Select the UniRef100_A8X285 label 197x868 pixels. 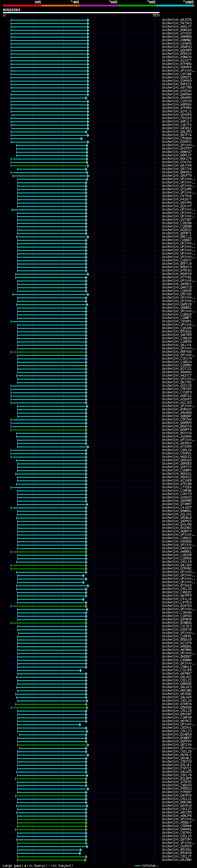[x=177, y=812]
